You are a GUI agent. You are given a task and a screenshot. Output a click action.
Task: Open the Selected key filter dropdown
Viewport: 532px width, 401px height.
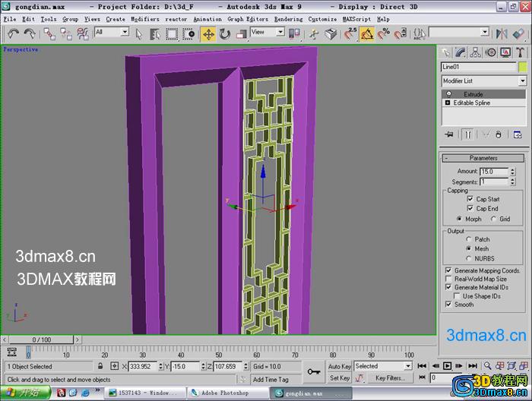[x=408, y=366]
